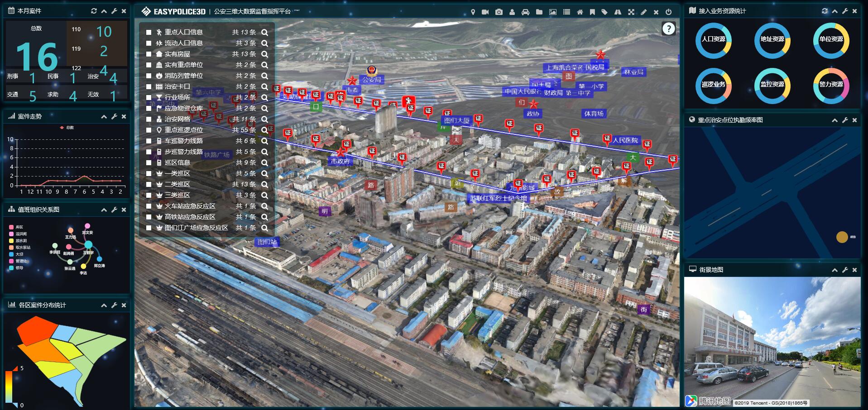Check the 火车站应急反应区 checkbox
The height and width of the screenshot is (410, 868).
coord(149,206)
